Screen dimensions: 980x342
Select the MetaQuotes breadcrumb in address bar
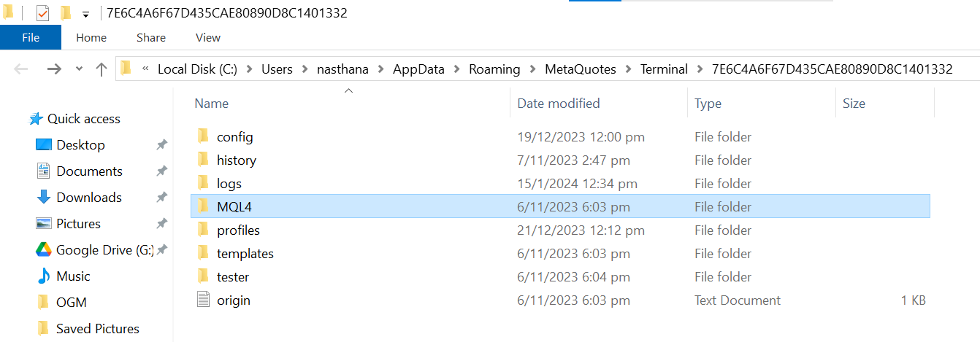click(x=581, y=69)
